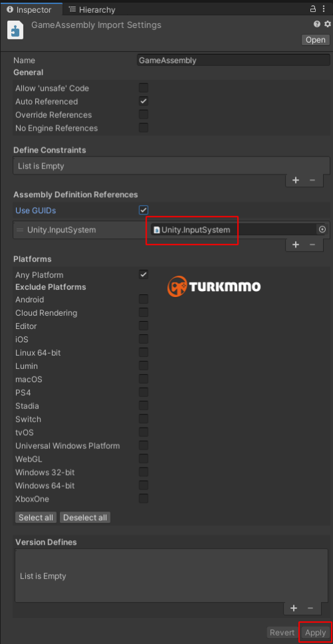Open the help question mark icon

click(317, 24)
